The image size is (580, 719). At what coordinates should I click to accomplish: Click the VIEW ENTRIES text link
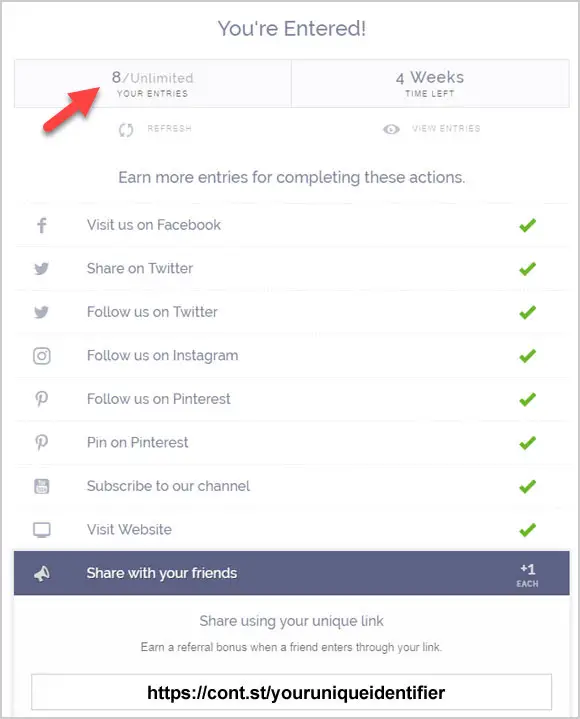[446, 128]
